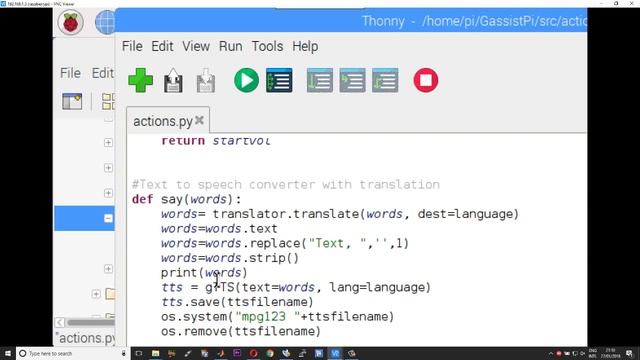Click the comment line "#Text to speech converter"
The image size is (640, 360).
tap(286, 184)
